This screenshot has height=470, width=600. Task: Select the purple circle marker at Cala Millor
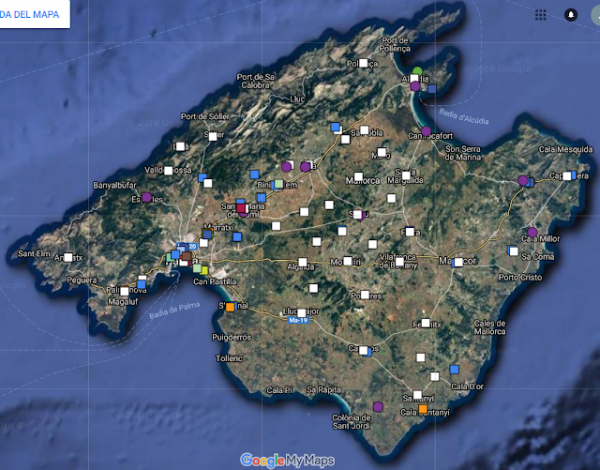pyautogui.click(x=532, y=232)
